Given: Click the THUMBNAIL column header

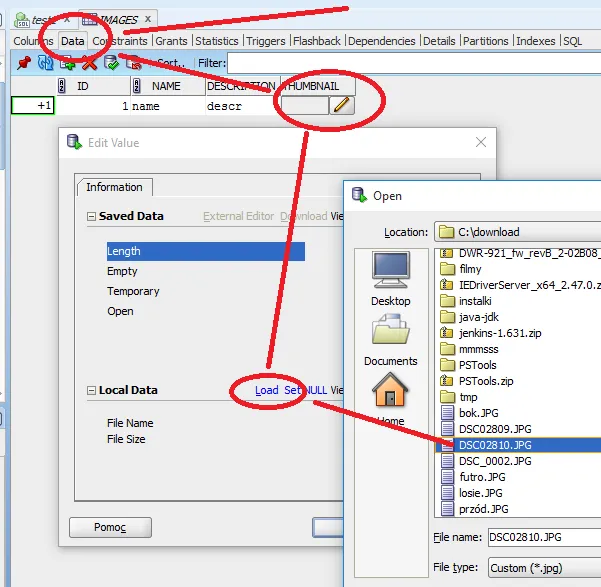Looking at the screenshot, I should 318,86.
